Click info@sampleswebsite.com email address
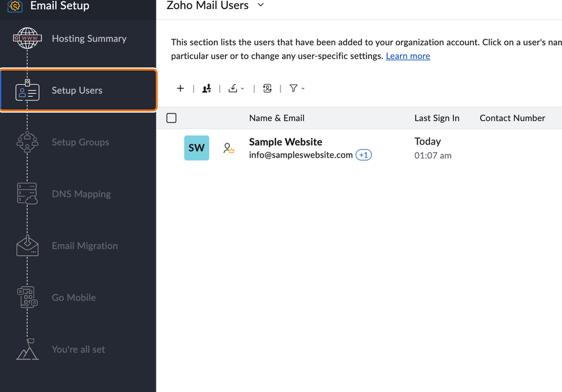 [301, 155]
